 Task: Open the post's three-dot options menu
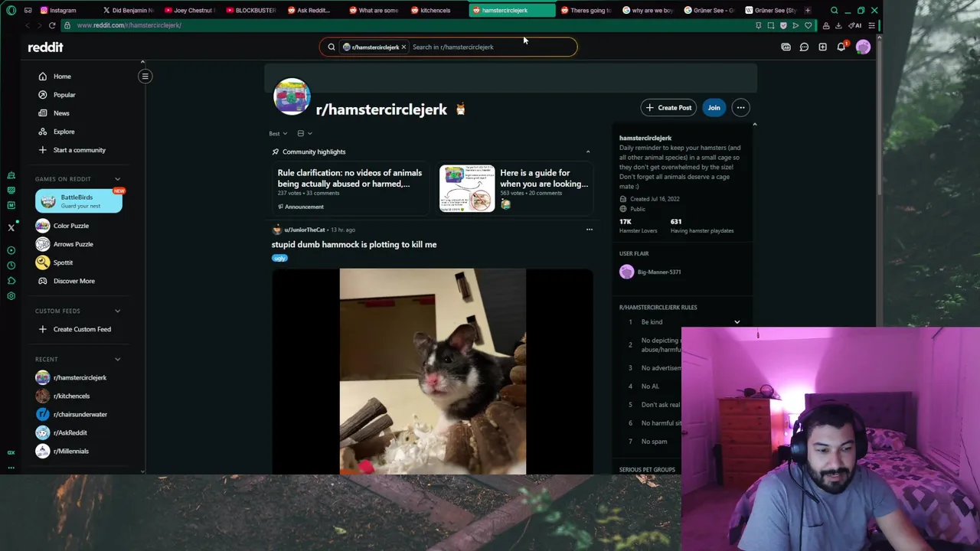(x=589, y=230)
